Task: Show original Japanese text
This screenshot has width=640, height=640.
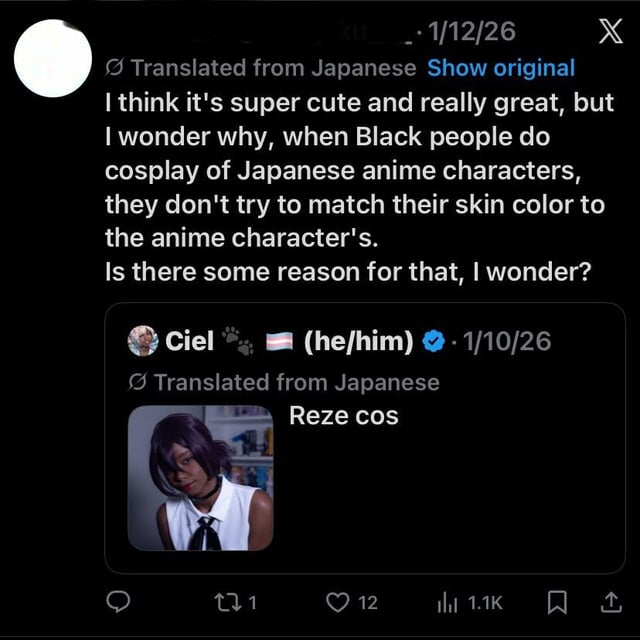Action: click(500, 68)
